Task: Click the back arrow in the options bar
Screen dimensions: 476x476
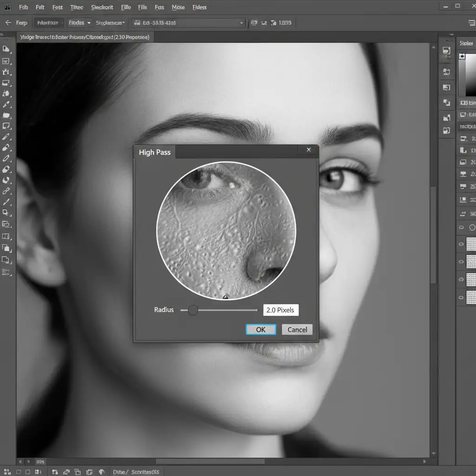Action: 8,23
